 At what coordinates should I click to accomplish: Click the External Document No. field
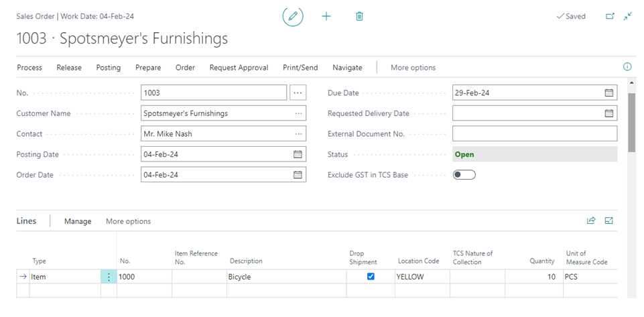535,134
